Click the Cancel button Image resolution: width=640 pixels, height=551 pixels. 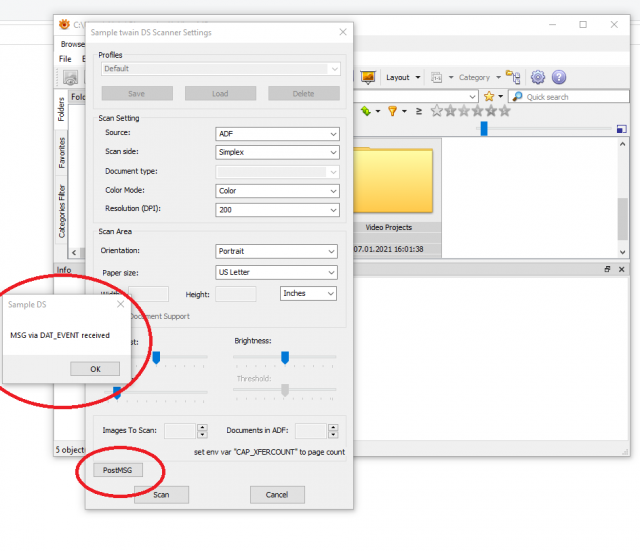(x=277, y=495)
